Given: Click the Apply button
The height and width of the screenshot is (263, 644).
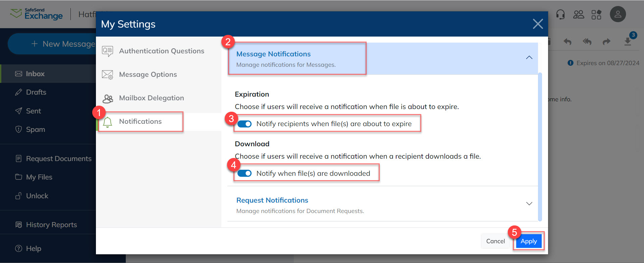Looking at the screenshot, I should (529, 241).
